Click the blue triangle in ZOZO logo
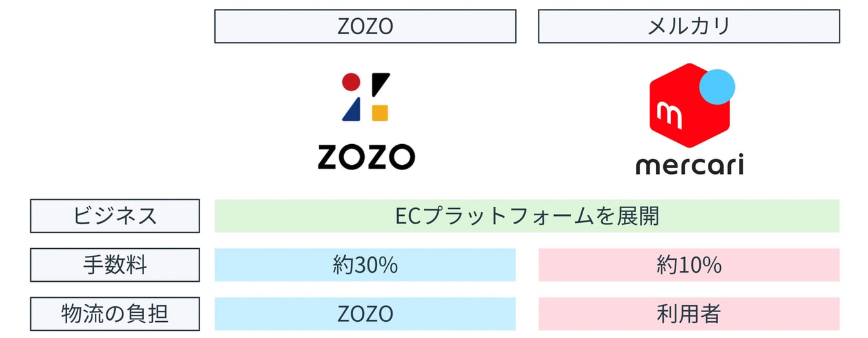Image resolution: width=868 pixels, height=338 pixels. coord(351,111)
